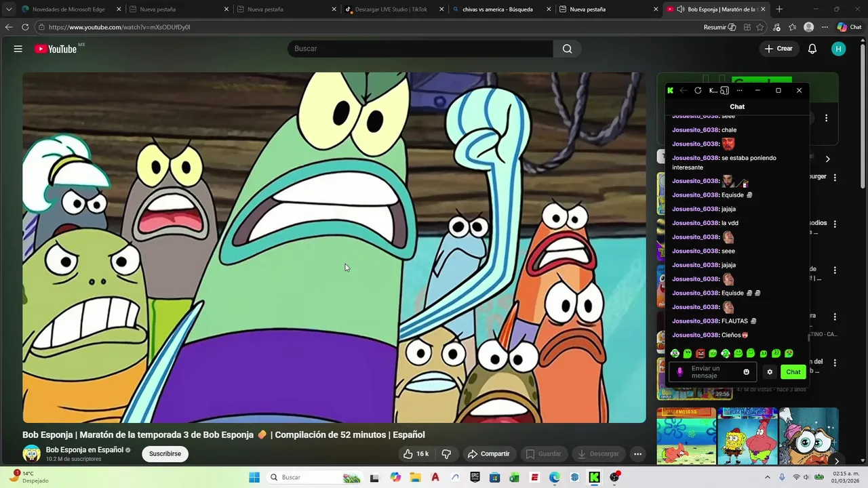Focus the YouTube Buscar search field

coord(420,49)
